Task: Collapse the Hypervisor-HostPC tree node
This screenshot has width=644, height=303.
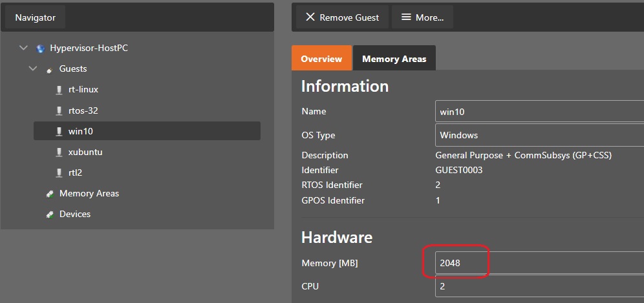Action: [24, 48]
